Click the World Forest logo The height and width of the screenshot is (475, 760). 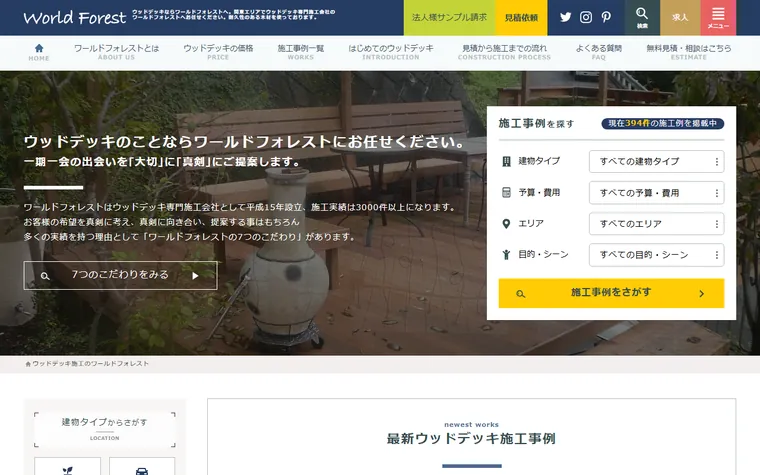click(75, 17)
